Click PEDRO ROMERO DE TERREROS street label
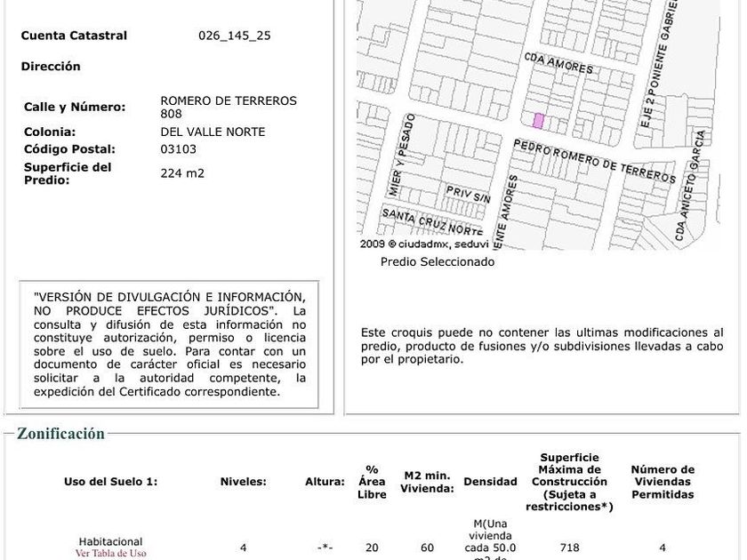Screen dimensions: 747x560 coord(595,162)
